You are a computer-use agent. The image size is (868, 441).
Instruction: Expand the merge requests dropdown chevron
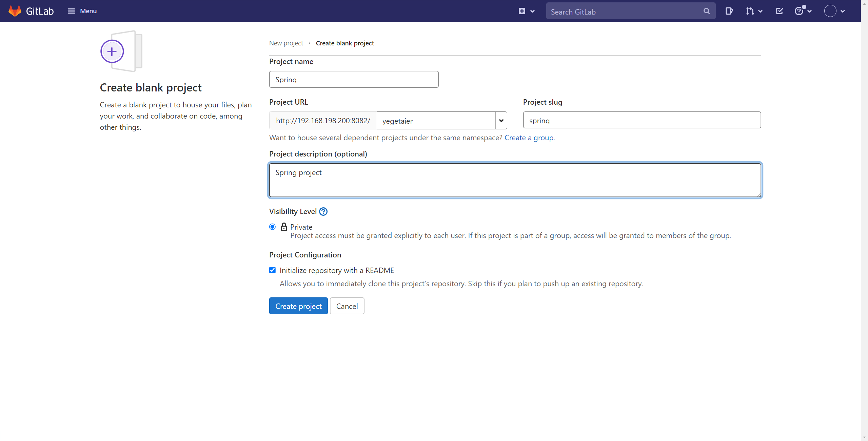761,11
